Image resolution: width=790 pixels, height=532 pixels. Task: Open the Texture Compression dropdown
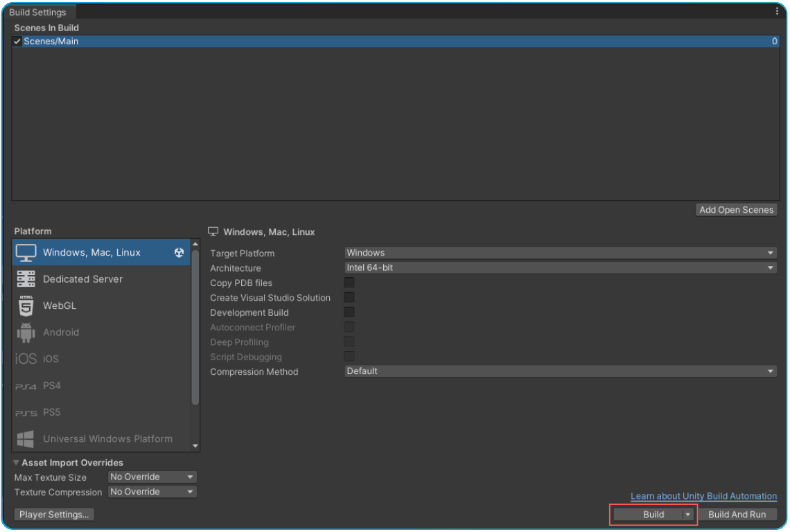tap(152, 492)
